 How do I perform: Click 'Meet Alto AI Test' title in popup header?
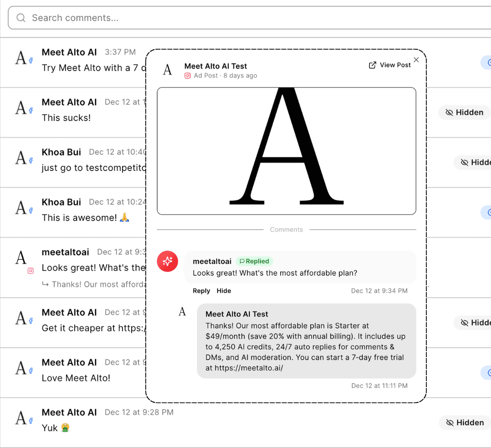pyautogui.click(x=216, y=66)
